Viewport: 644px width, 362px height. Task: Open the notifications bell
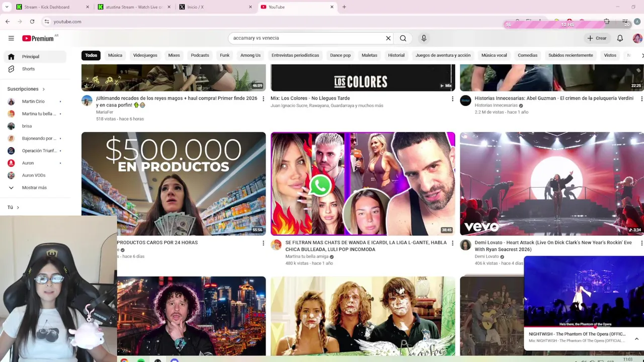coord(620,38)
